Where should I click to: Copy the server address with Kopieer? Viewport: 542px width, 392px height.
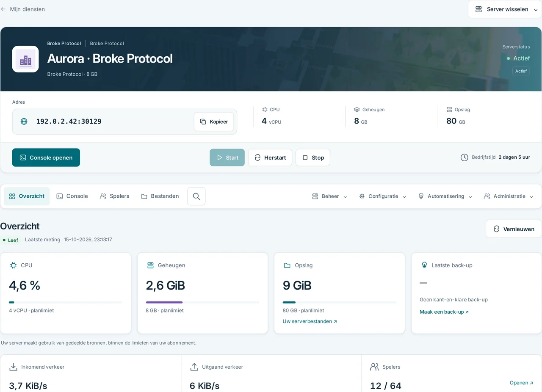tap(214, 121)
